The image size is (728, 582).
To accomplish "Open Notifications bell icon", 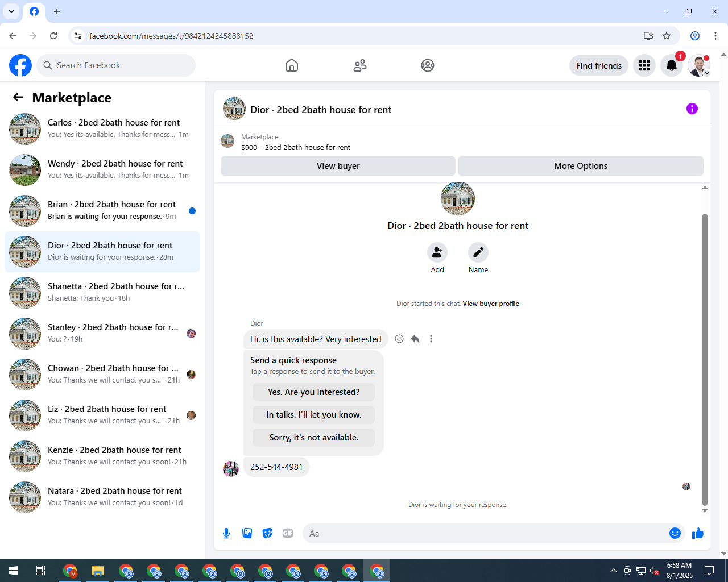I will (672, 65).
